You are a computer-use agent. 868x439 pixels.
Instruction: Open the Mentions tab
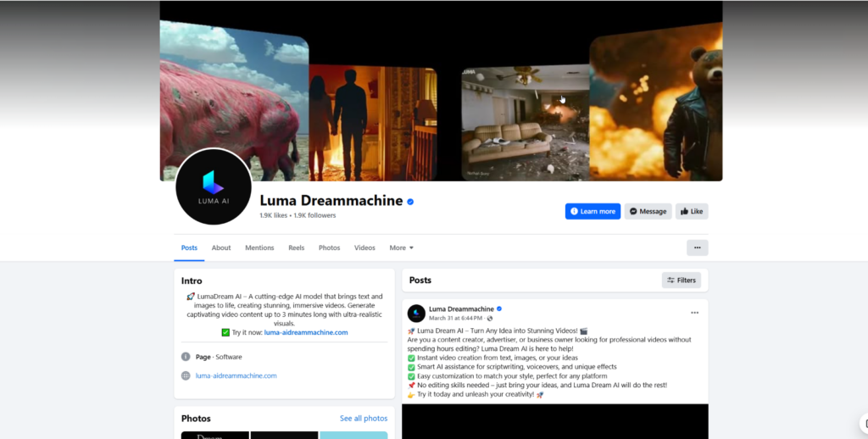coord(259,248)
